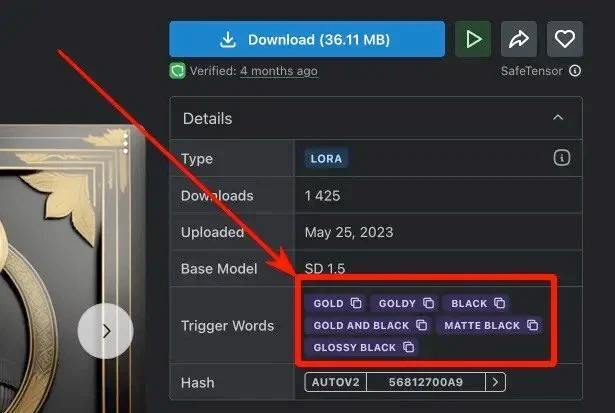Click the Hash row label
This screenshot has height=413, width=615.
pyautogui.click(x=198, y=382)
